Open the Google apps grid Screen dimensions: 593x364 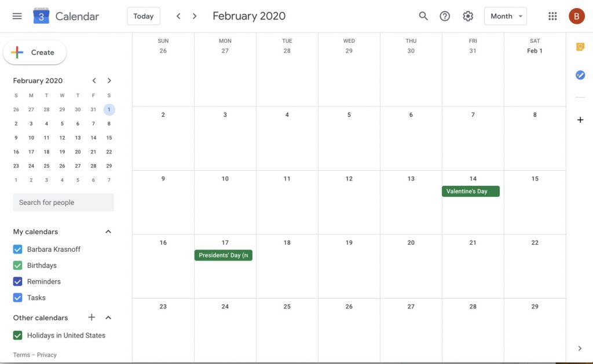552,16
